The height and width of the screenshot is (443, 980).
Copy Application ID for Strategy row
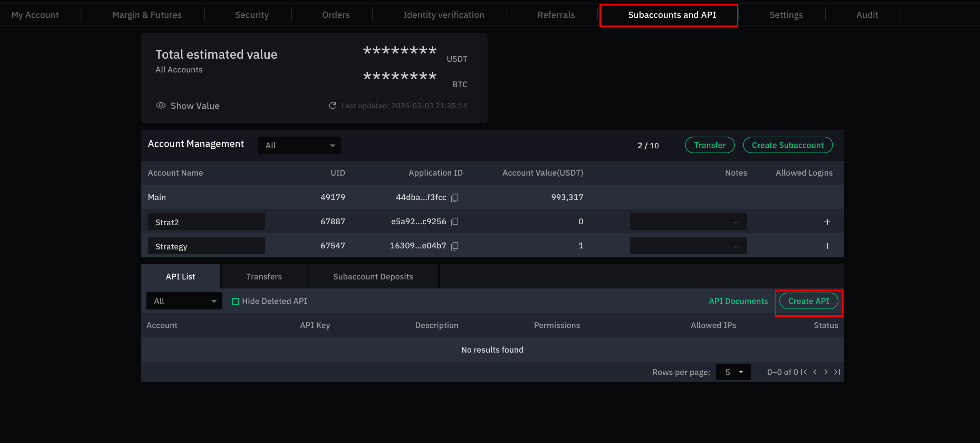[x=455, y=246]
